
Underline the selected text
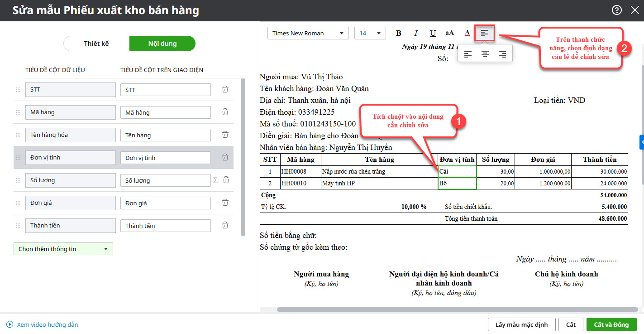[x=433, y=33]
